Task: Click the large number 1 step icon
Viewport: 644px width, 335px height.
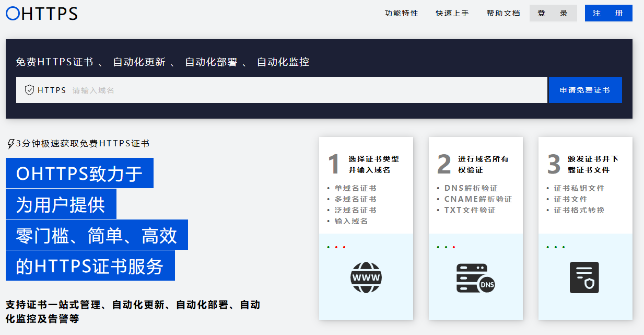Action: 334,165
